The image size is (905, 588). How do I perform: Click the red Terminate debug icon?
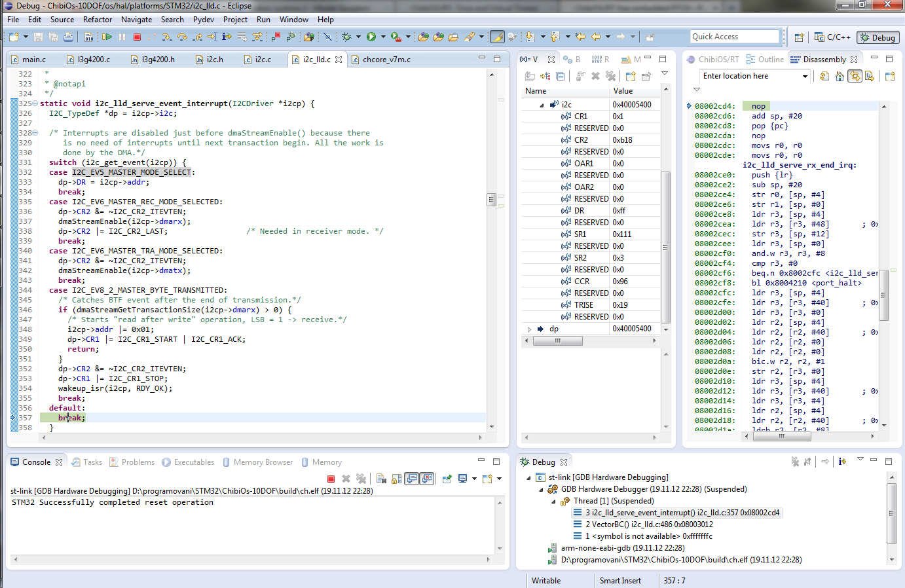pos(137,37)
